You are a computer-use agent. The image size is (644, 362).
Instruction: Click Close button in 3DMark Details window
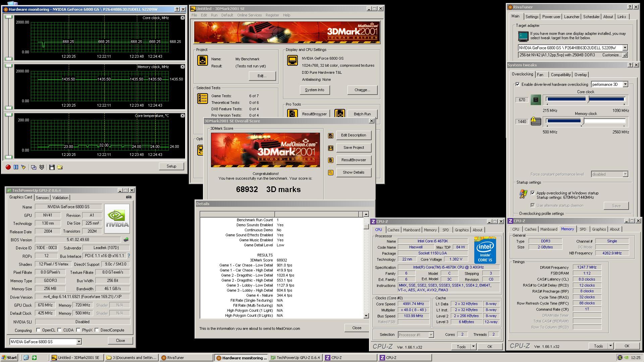tap(357, 328)
